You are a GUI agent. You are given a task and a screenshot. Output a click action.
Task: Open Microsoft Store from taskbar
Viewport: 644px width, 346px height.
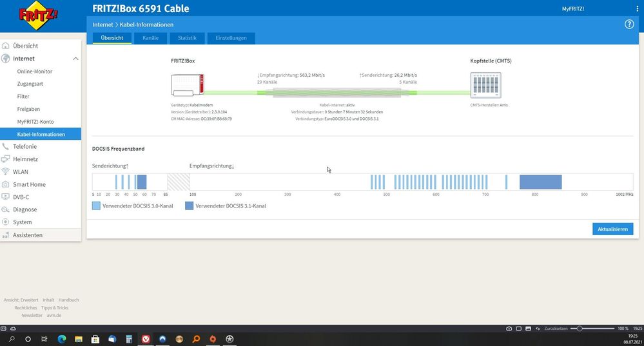coord(95,339)
